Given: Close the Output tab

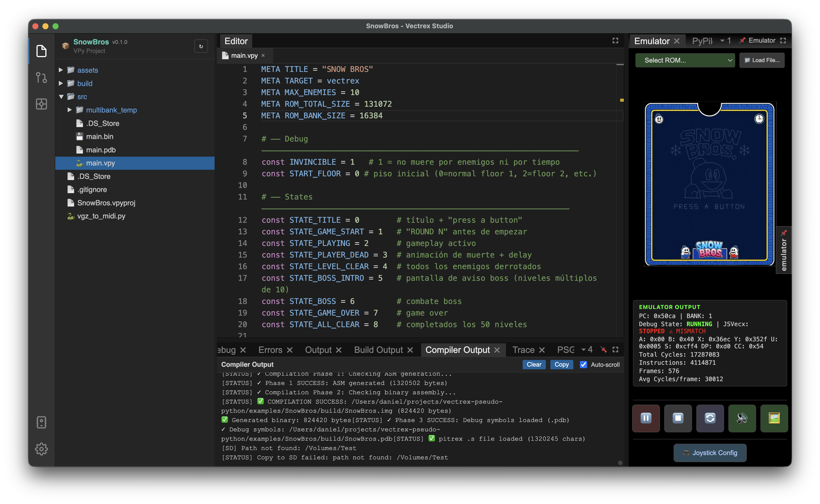Looking at the screenshot, I should point(339,350).
